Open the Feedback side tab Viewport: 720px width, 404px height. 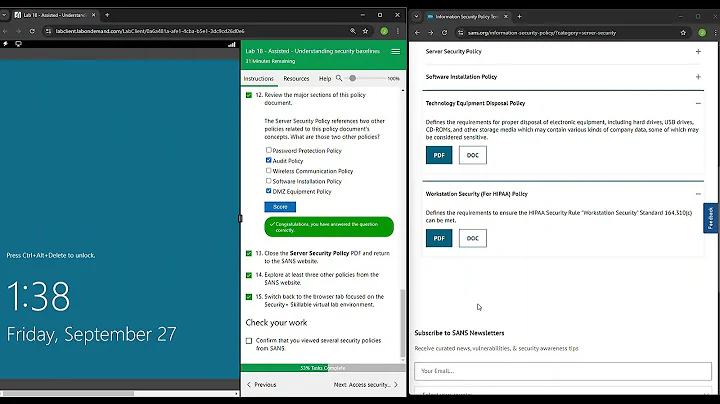710,218
